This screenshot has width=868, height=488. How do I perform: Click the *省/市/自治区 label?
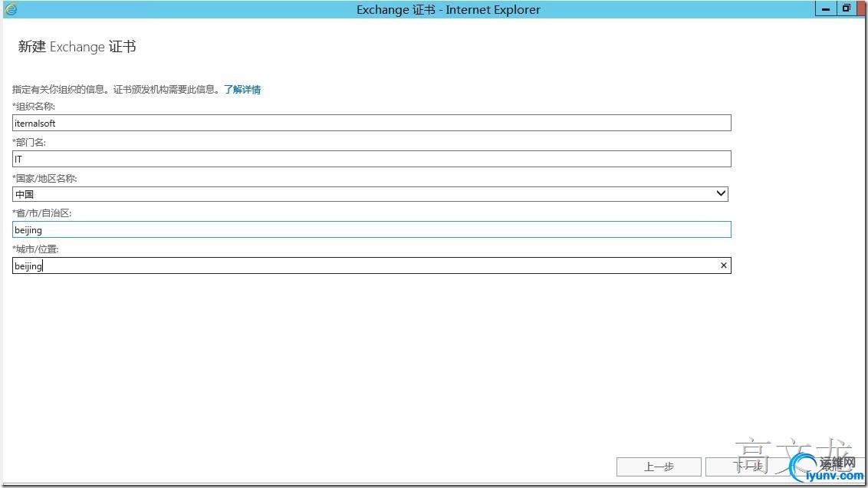[42, 213]
